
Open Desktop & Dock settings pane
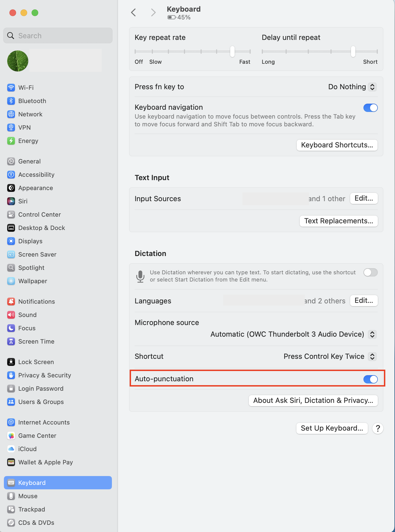[x=42, y=228]
